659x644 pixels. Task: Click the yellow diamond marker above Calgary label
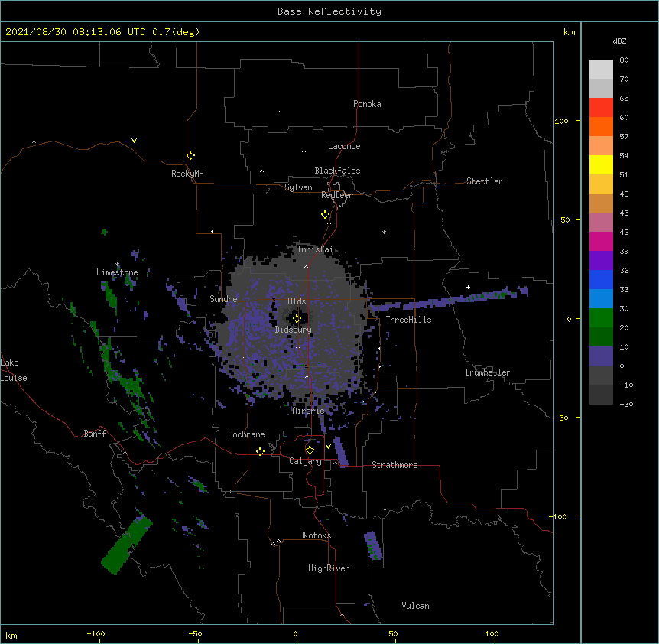tap(310, 450)
